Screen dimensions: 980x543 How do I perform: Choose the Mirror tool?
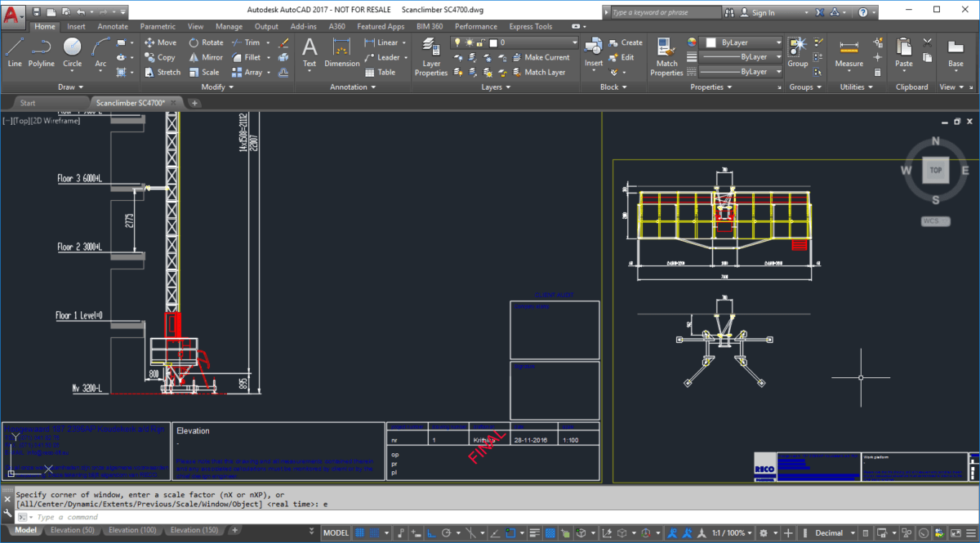click(x=206, y=57)
